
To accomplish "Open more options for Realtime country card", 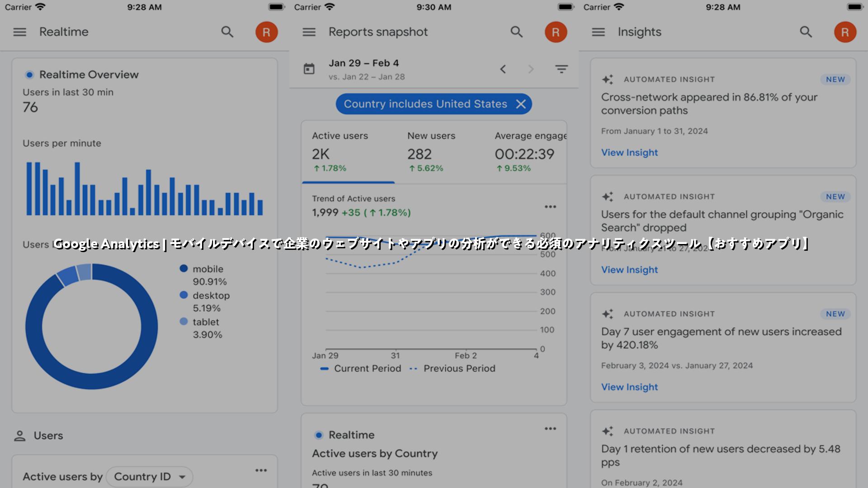I will 550,428.
